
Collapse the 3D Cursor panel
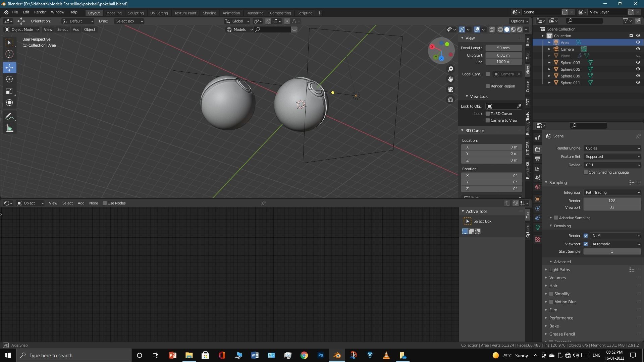[462, 131]
